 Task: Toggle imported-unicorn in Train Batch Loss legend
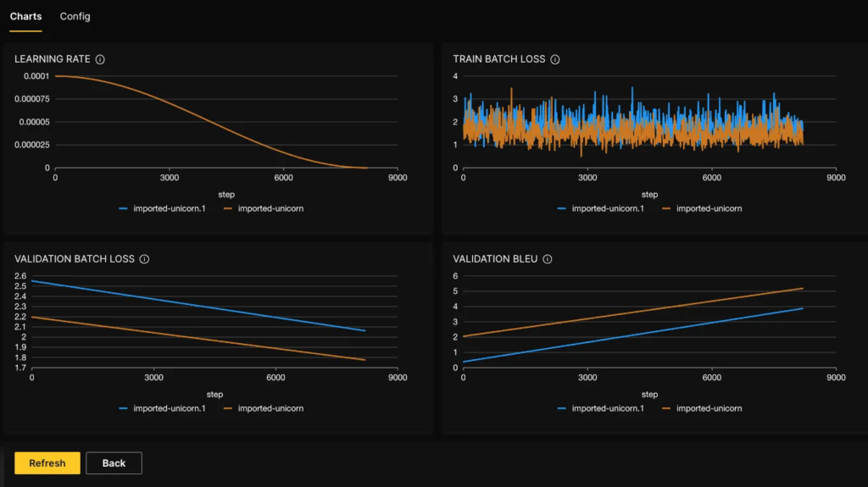[x=709, y=208]
